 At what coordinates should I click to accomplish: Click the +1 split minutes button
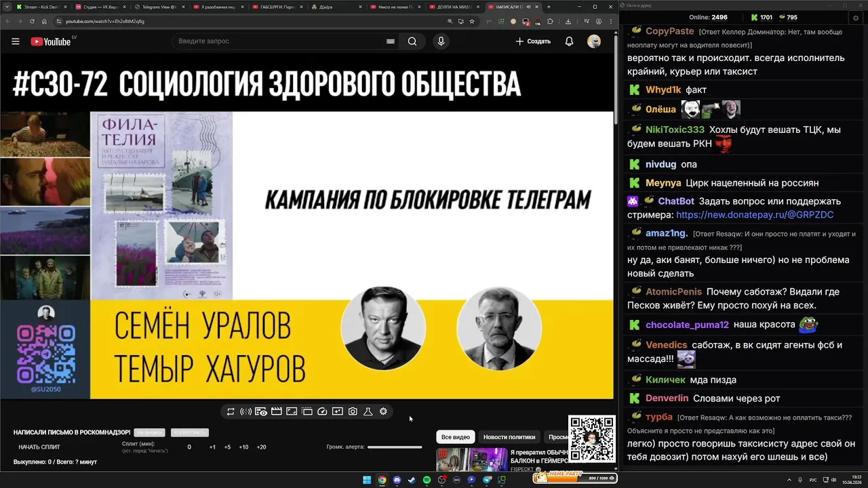pyautogui.click(x=212, y=447)
